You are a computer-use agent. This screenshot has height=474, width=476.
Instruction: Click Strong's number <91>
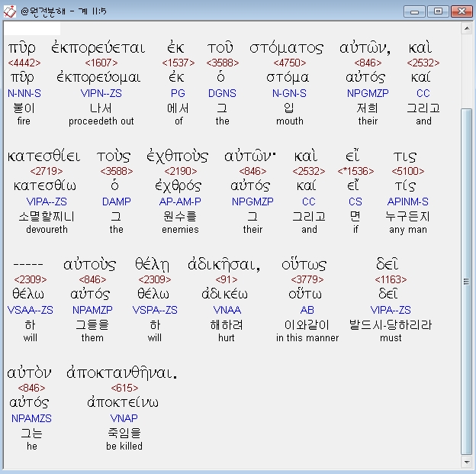(227, 279)
